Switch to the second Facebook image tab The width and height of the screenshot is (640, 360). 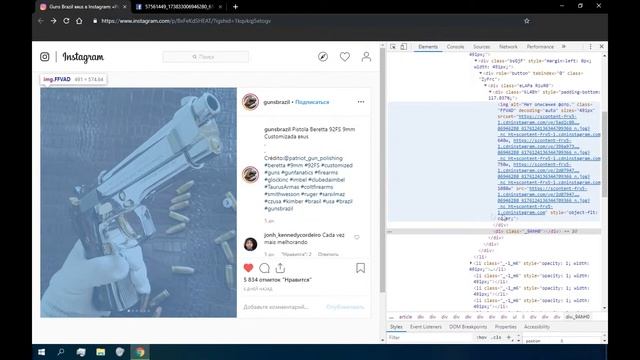point(178,7)
